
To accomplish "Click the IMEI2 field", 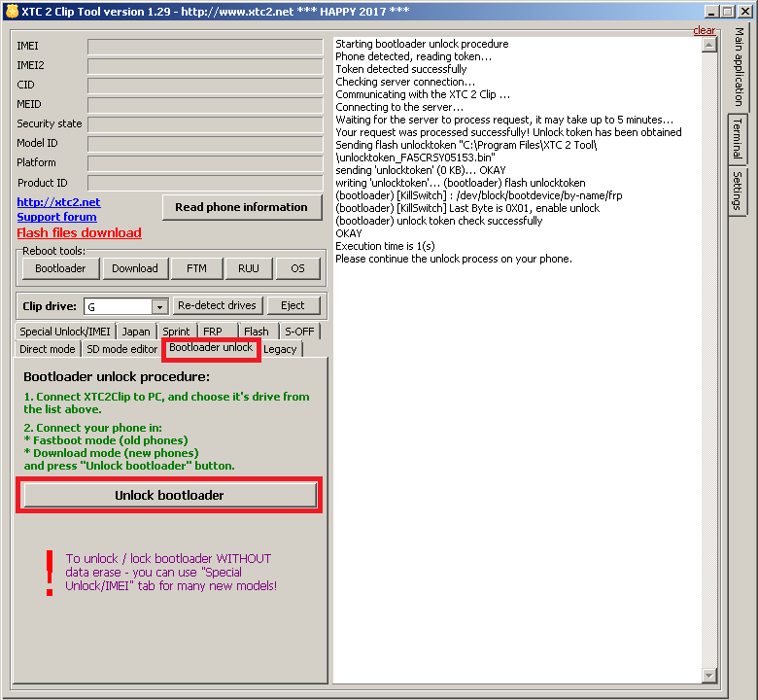I will click(x=205, y=66).
